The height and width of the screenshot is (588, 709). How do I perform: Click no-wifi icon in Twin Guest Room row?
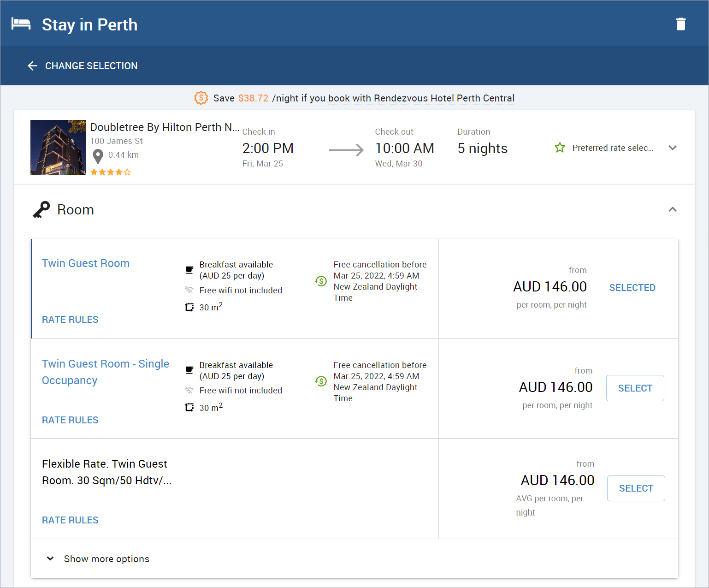tap(189, 290)
